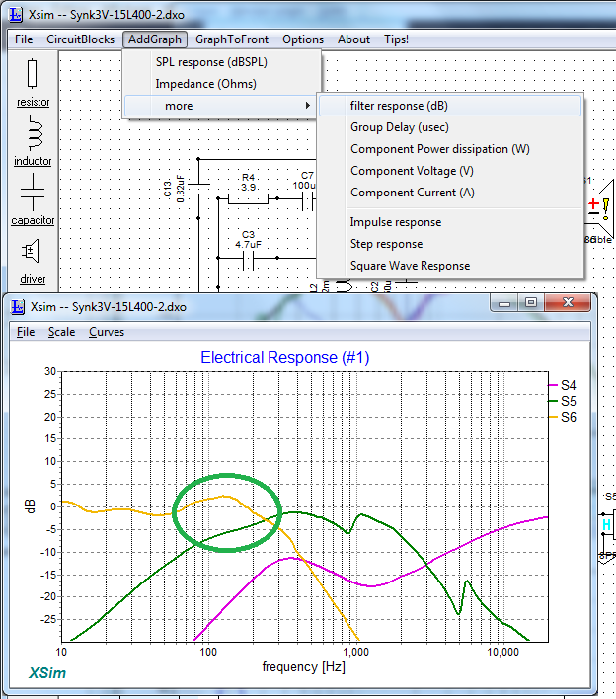This screenshot has height=699, width=616.
Task: Select the inductor component icon
Action: tap(35, 133)
